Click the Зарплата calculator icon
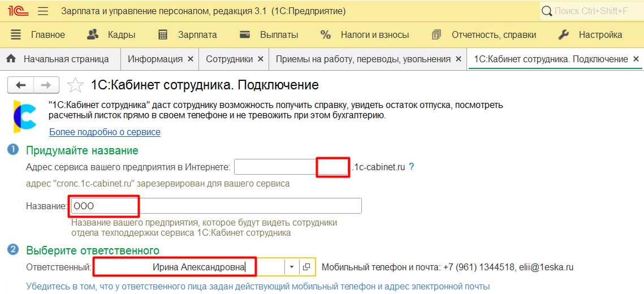Viewport: 644px width, 294px height. (x=163, y=35)
